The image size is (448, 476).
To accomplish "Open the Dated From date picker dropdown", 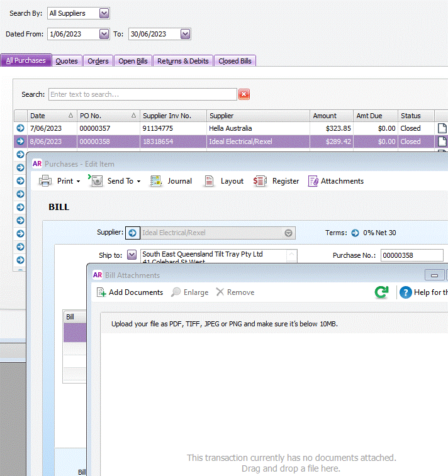I will [104, 34].
